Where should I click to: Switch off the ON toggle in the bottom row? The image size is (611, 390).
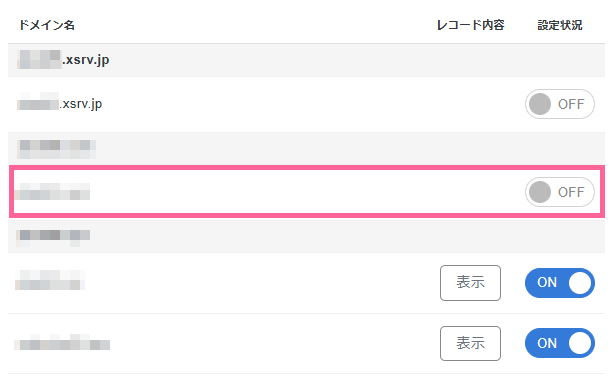tap(560, 343)
